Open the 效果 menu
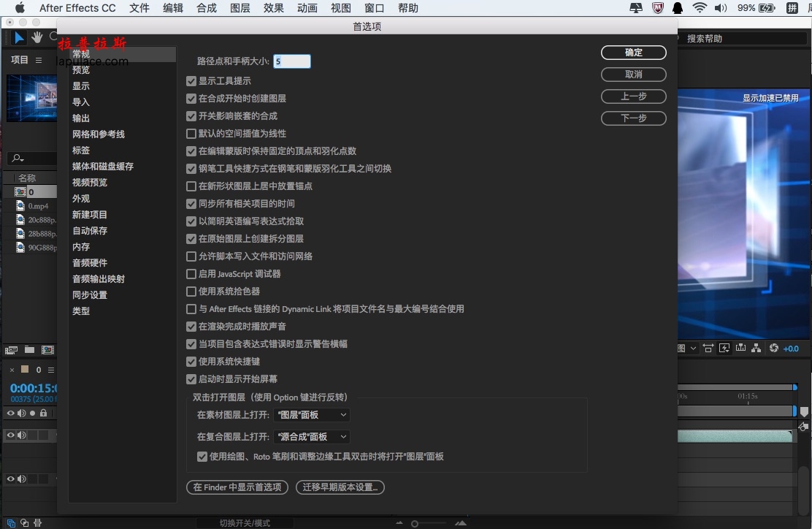Image resolution: width=812 pixels, height=529 pixels. point(273,8)
